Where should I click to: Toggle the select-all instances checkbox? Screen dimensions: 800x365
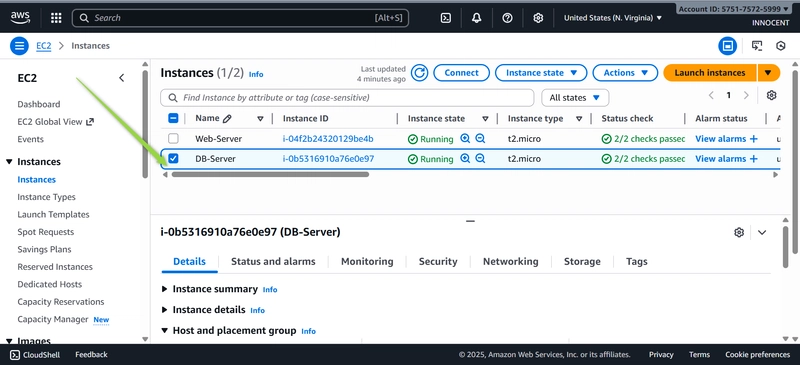tap(173, 118)
